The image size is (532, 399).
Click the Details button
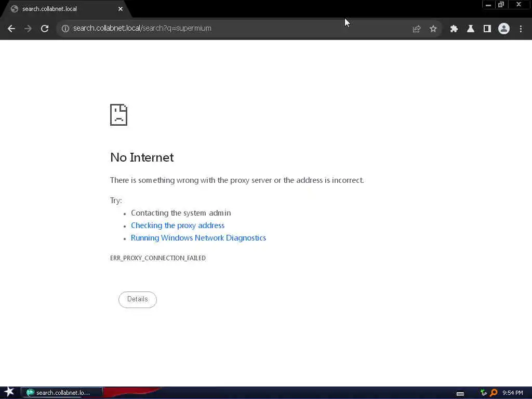click(137, 300)
